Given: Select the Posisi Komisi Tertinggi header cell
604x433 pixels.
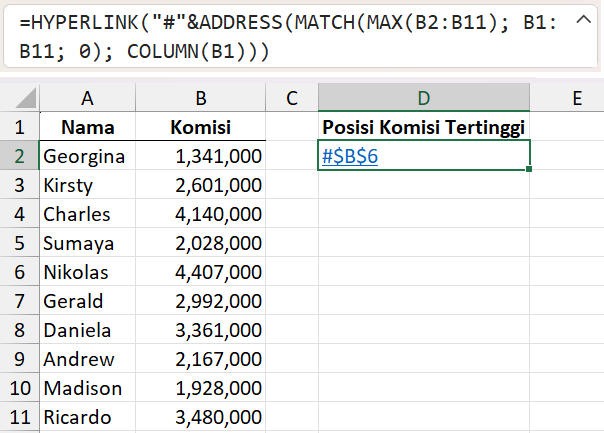Looking at the screenshot, I should click(424, 127).
